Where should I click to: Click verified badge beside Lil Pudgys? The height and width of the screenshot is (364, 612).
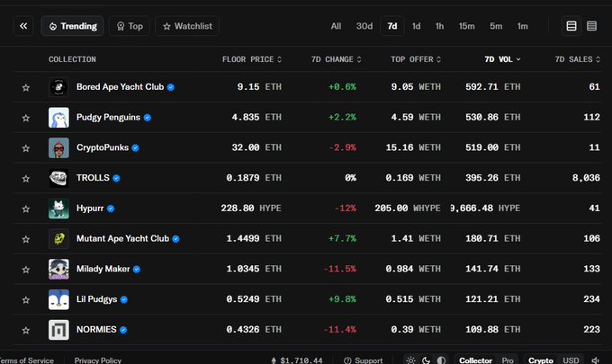point(124,299)
